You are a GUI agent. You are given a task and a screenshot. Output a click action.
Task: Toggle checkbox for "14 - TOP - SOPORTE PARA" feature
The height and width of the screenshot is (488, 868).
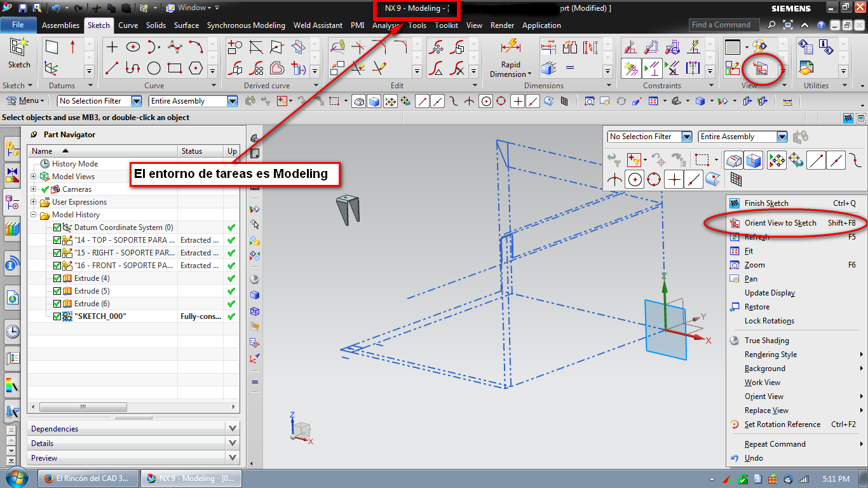tap(57, 240)
